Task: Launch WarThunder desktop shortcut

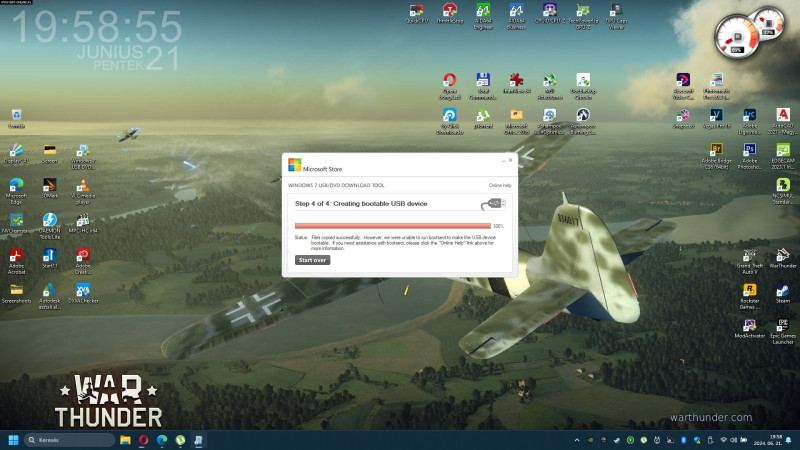Action: pyautogui.click(x=783, y=258)
